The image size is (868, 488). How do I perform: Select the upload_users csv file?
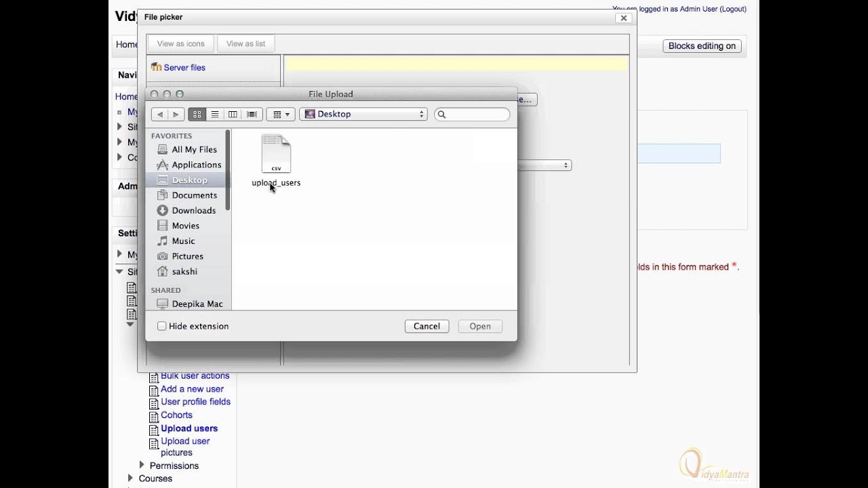276,161
